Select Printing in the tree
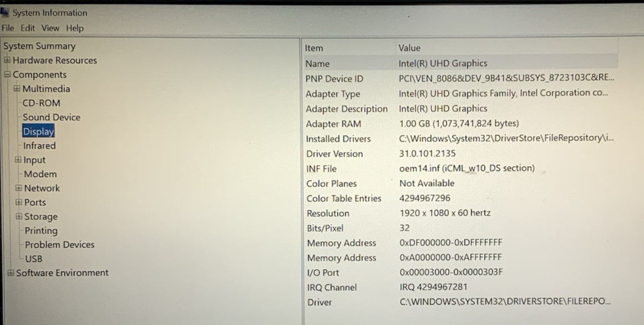This screenshot has height=325, width=644. 41,231
